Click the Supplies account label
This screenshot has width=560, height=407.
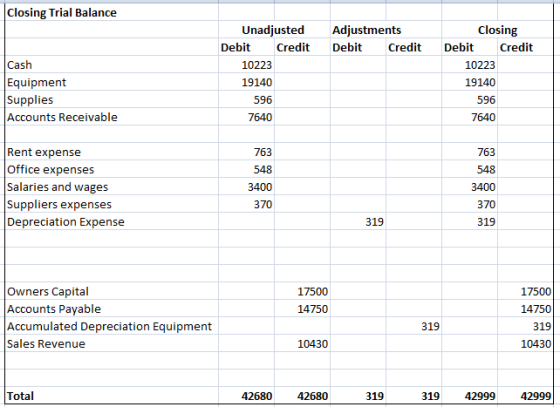[x=30, y=100]
